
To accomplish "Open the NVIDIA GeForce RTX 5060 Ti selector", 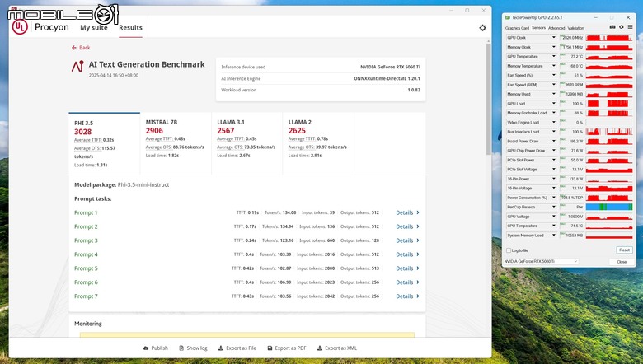I will (x=541, y=261).
